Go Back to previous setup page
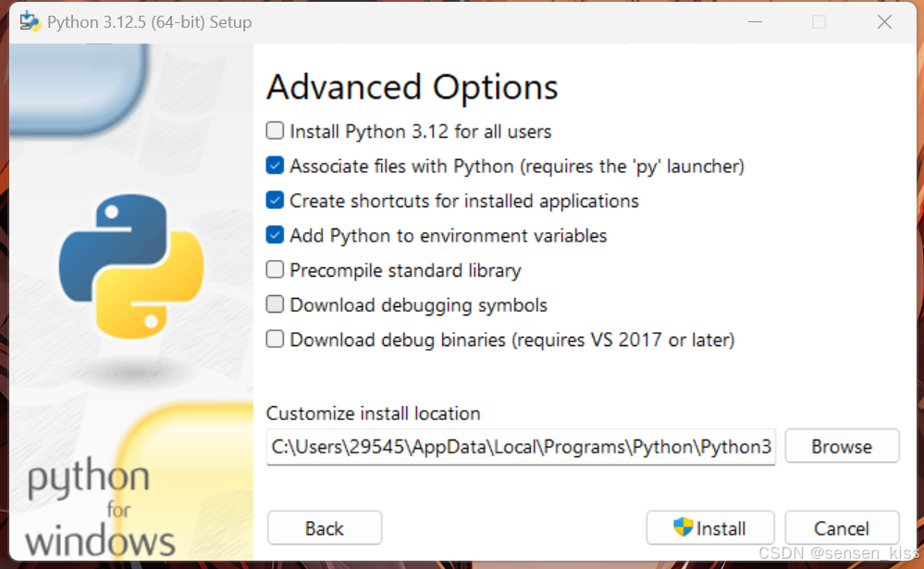Image resolution: width=924 pixels, height=569 pixels. 324,528
